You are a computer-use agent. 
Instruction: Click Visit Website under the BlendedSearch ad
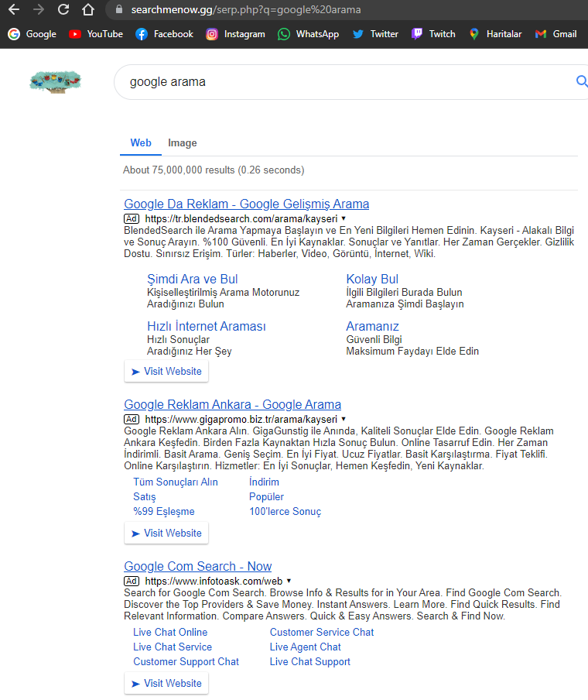[x=166, y=372]
